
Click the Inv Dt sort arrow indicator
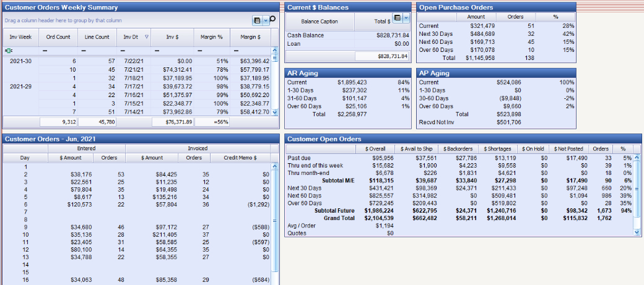146,37
